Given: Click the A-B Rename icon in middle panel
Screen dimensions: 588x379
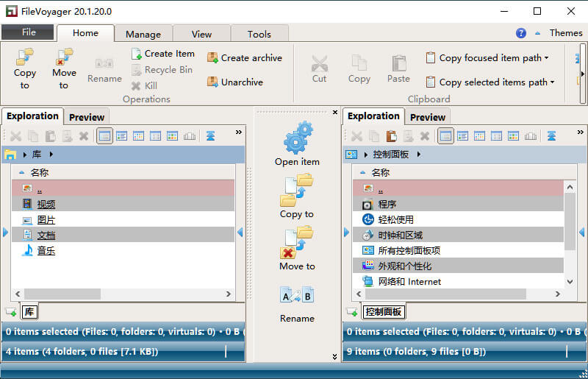Looking at the screenshot, I should [297, 296].
